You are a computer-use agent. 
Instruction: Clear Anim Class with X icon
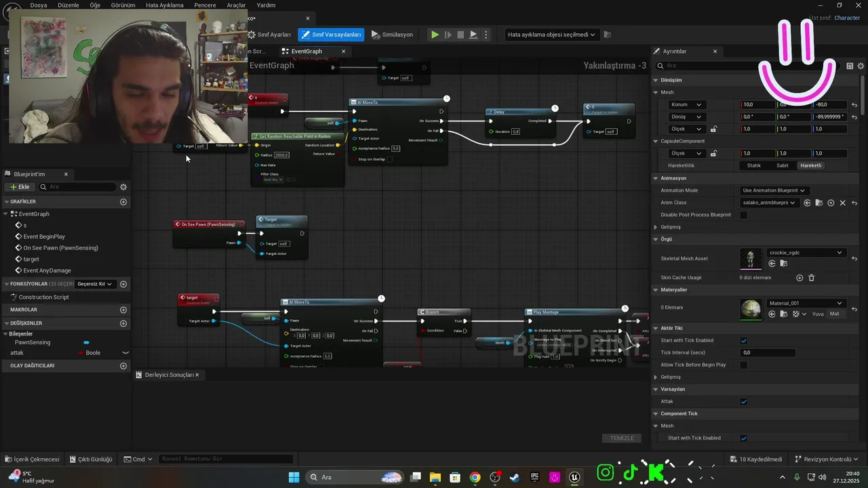pyautogui.click(x=843, y=203)
